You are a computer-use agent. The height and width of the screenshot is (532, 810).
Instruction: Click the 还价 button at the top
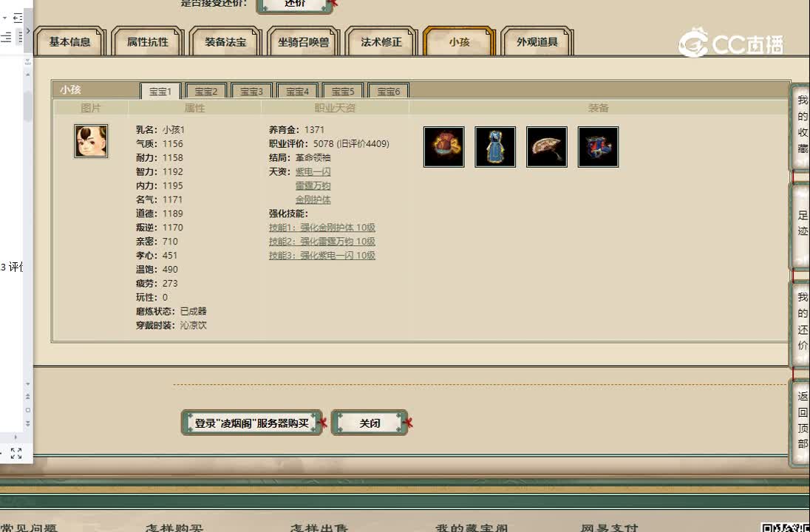click(x=295, y=4)
